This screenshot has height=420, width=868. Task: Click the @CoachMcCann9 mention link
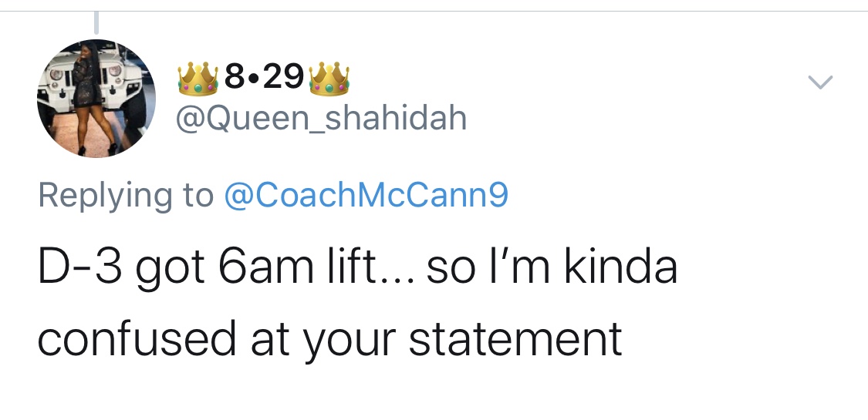[365, 195]
